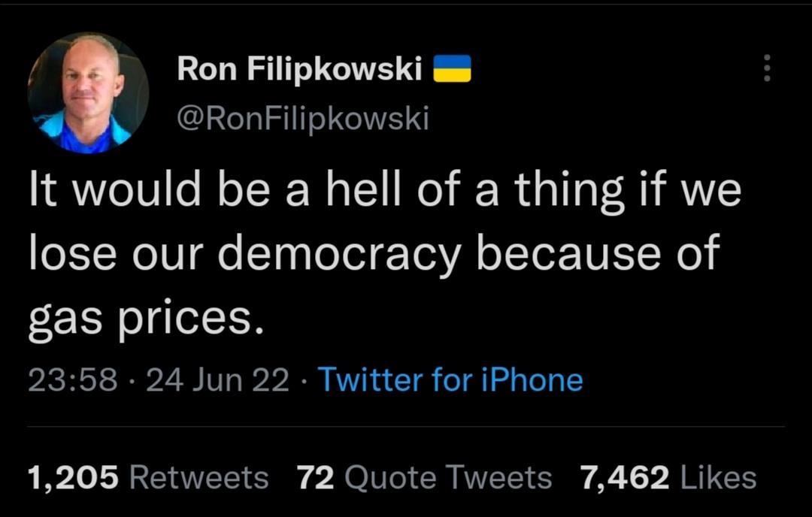Click the Ukraine flag emoji
Image resolution: width=812 pixels, height=517 pixels.
click(x=452, y=70)
